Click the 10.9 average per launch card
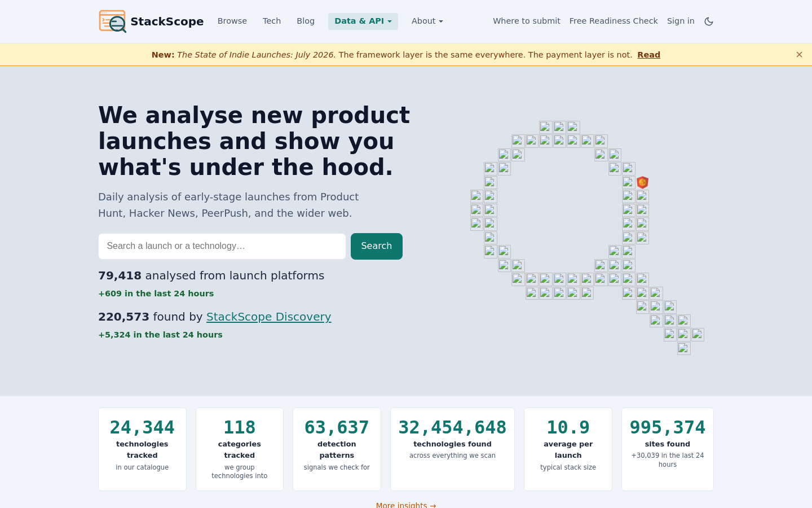The width and height of the screenshot is (812, 508). pyautogui.click(x=568, y=449)
